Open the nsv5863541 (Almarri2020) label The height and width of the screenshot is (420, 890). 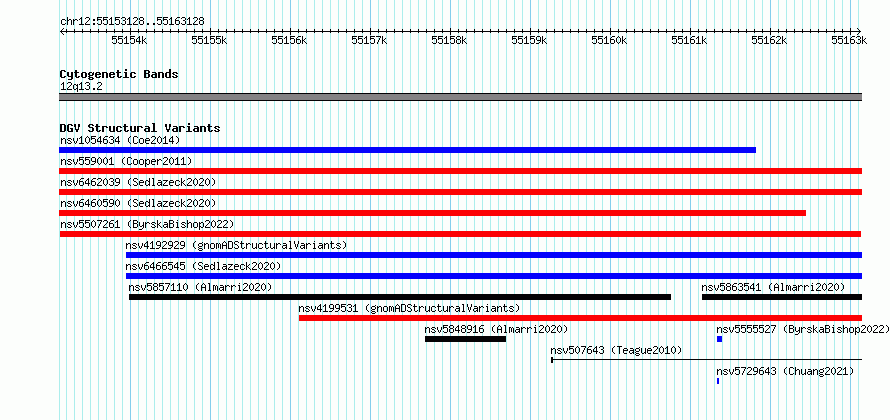coord(774,287)
